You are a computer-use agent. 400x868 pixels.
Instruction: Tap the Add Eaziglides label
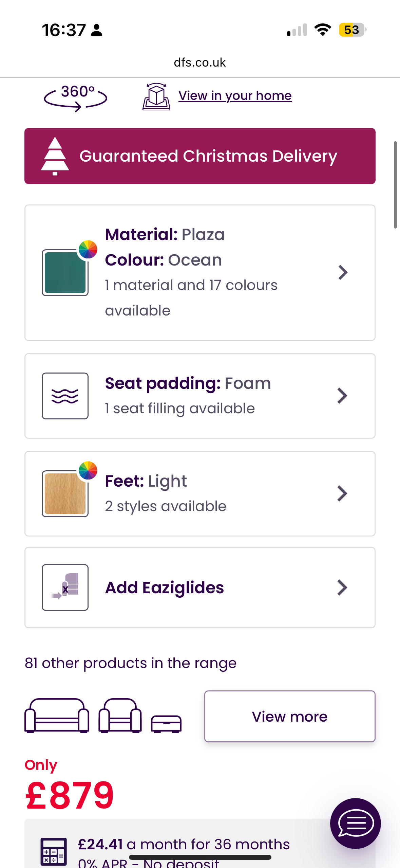point(165,587)
